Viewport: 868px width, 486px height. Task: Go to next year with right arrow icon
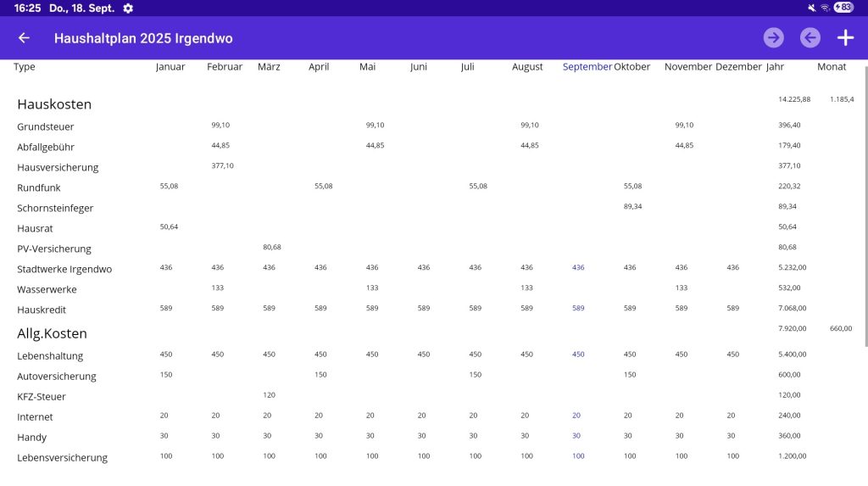tap(773, 37)
